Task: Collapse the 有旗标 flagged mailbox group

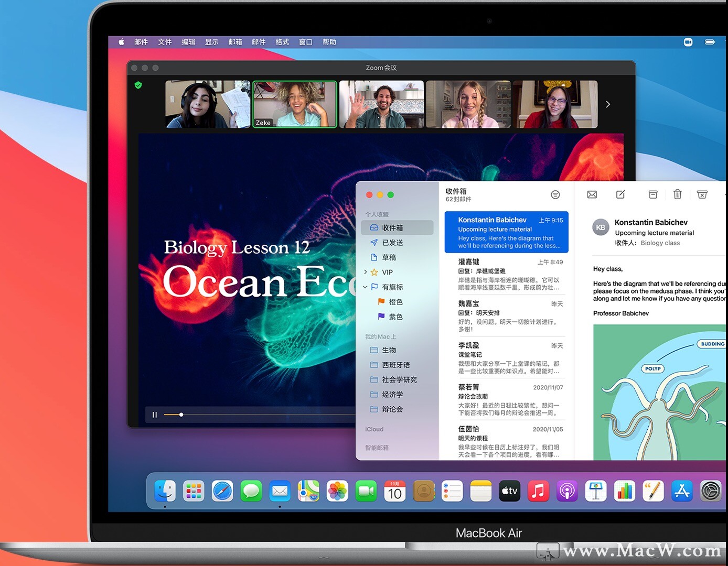Action: [366, 287]
